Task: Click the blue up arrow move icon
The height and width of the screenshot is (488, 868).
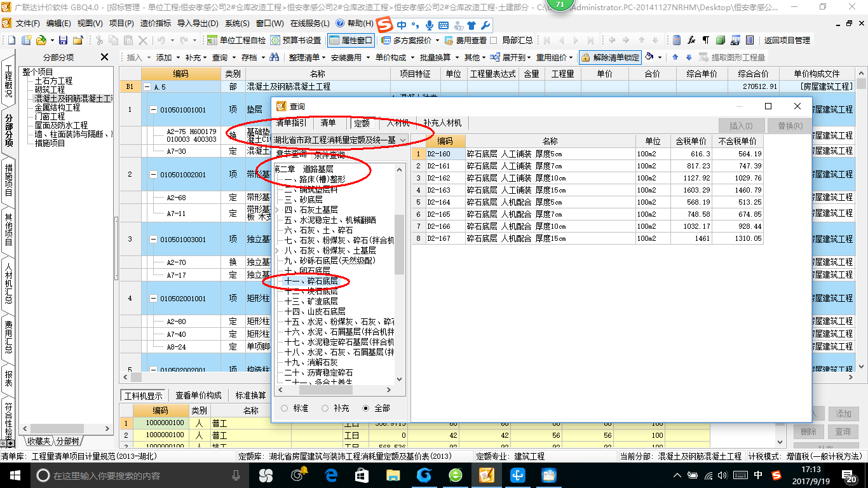Action: 675,57
